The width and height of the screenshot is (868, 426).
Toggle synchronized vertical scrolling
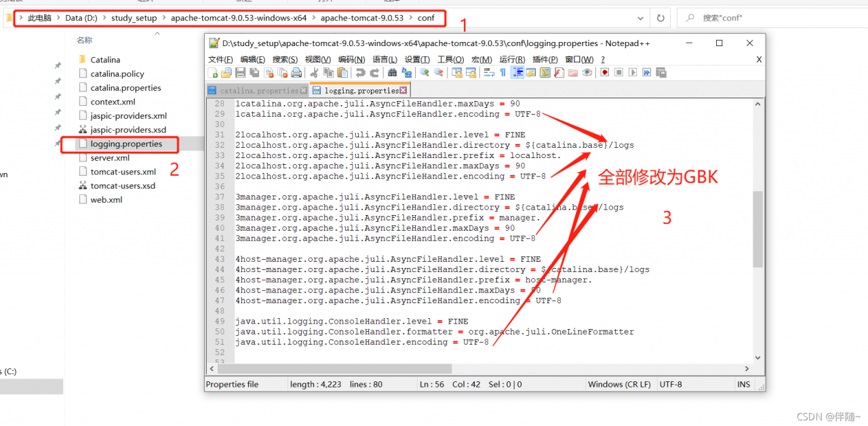(x=457, y=73)
